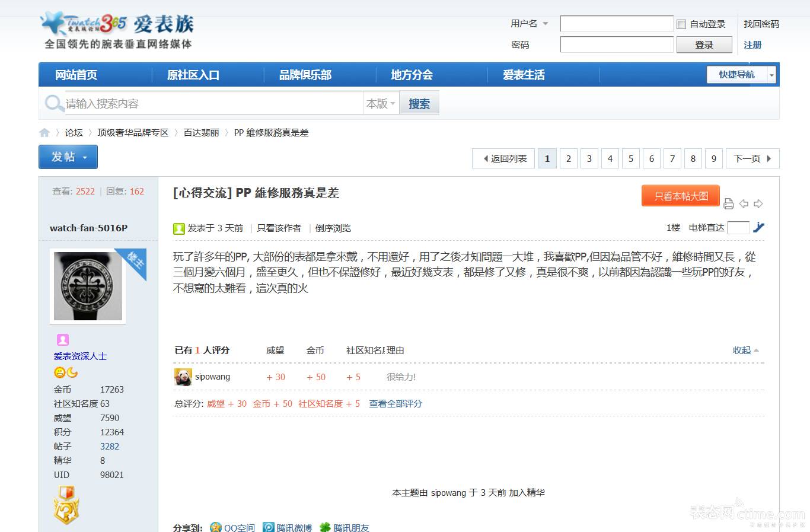Click 下一页 next page button
This screenshot has height=532, width=810.
(752, 158)
